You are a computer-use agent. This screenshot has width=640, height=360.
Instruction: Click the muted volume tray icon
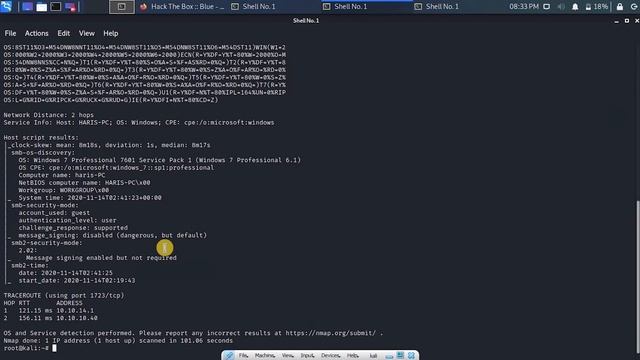click(561, 7)
